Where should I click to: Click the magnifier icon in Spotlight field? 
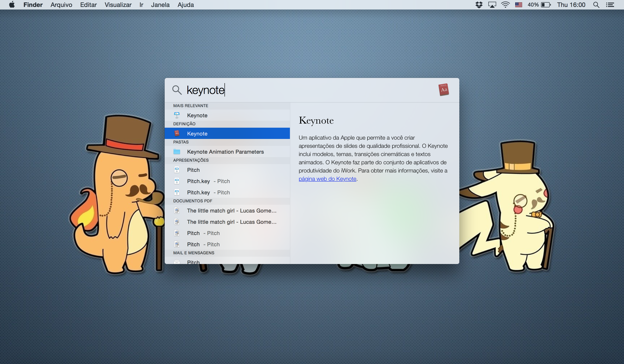(x=177, y=90)
